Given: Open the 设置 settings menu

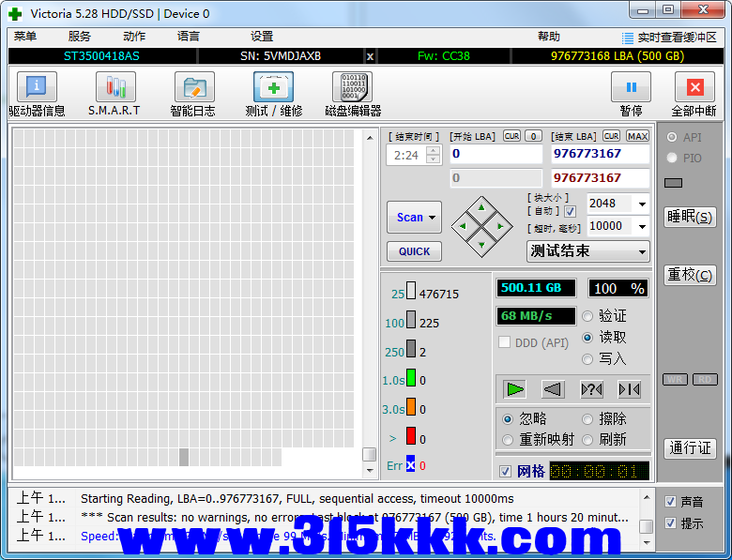Looking at the screenshot, I should point(262,37).
